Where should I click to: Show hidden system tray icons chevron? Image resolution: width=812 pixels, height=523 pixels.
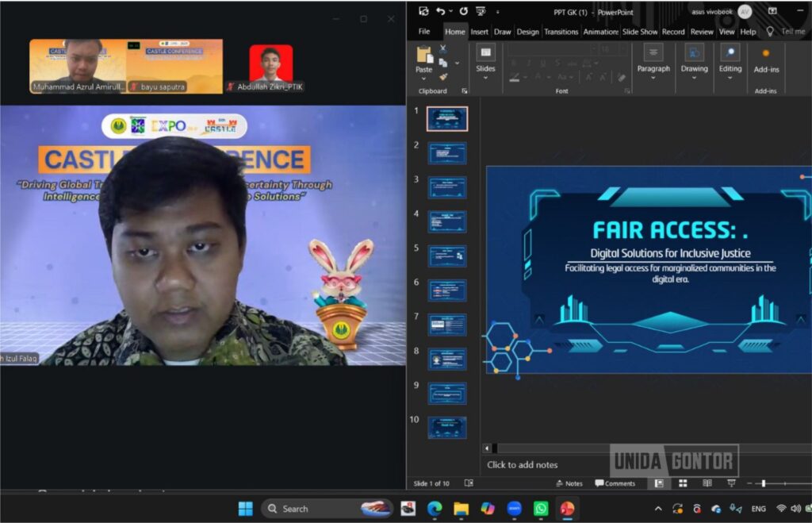pos(657,509)
